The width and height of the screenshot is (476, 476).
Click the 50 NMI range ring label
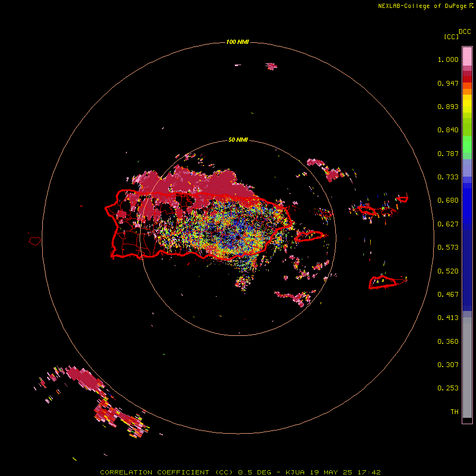click(x=238, y=140)
